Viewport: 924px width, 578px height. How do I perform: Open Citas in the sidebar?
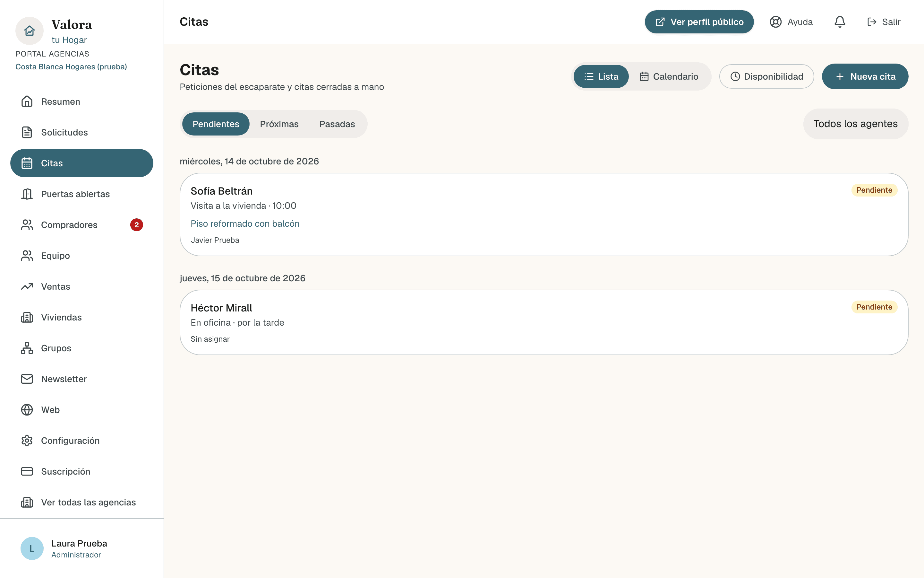(82, 163)
